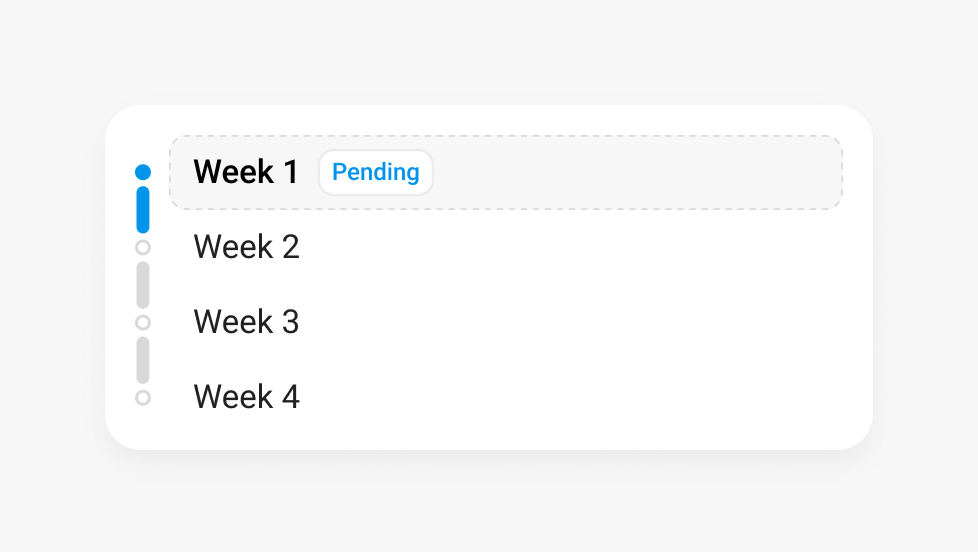Click the hollow circle marker beside Week 3
The image size is (978, 552).
pyautogui.click(x=143, y=322)
